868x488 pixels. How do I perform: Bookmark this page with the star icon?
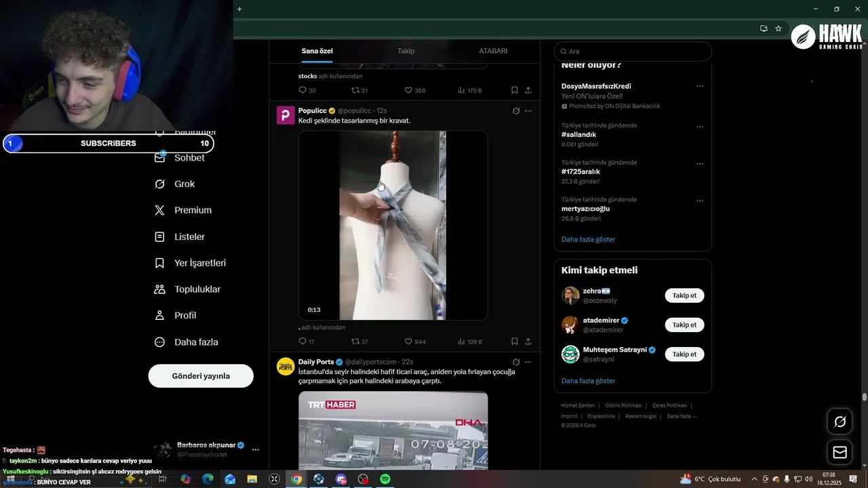click(778, 28)
